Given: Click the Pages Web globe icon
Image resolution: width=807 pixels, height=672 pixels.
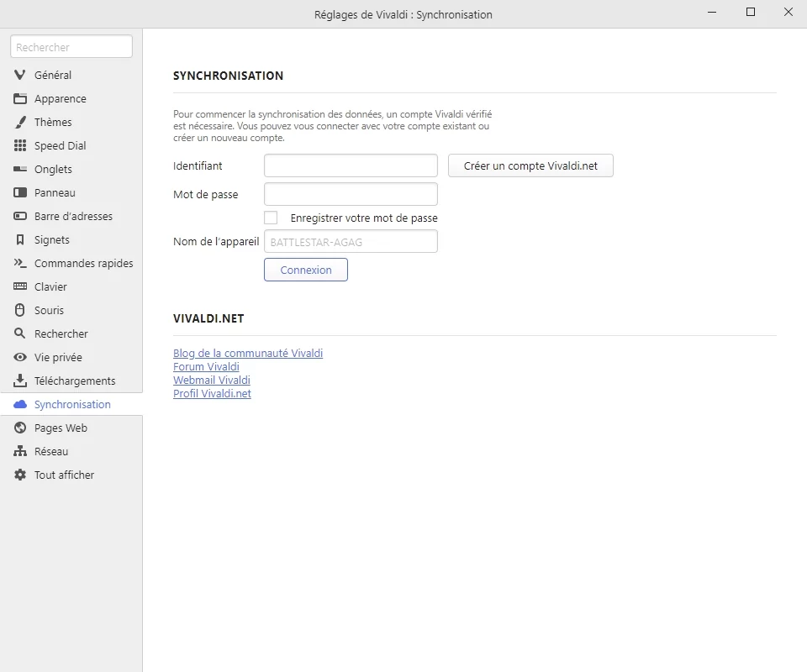Looking at the screenshot, I should 19,428.
